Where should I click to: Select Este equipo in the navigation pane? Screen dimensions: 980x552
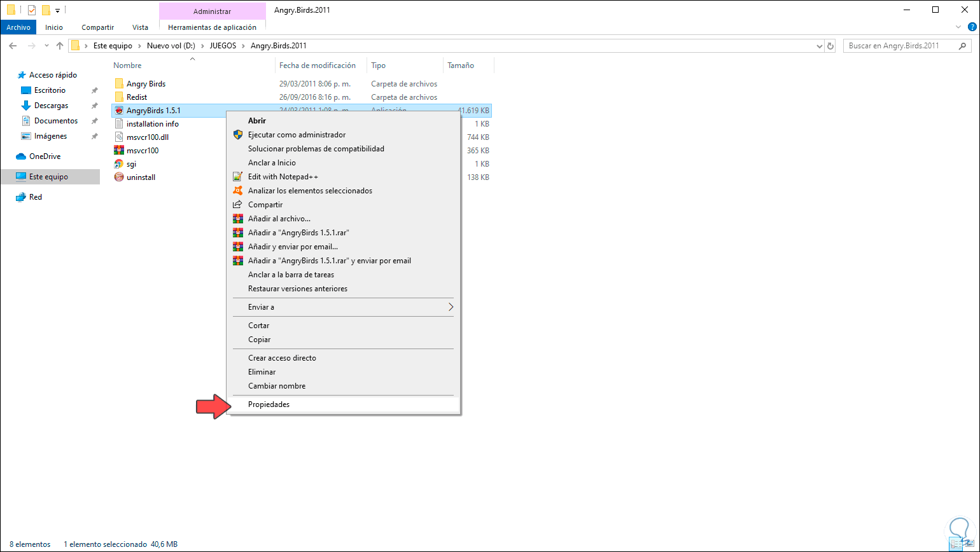[50, 177]
